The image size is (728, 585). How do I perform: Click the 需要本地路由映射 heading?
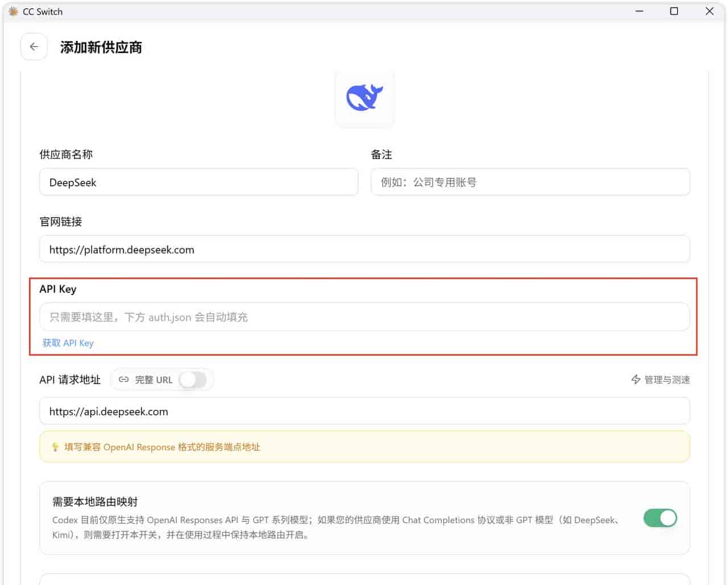pyautogui.click(x=95, y=501)
